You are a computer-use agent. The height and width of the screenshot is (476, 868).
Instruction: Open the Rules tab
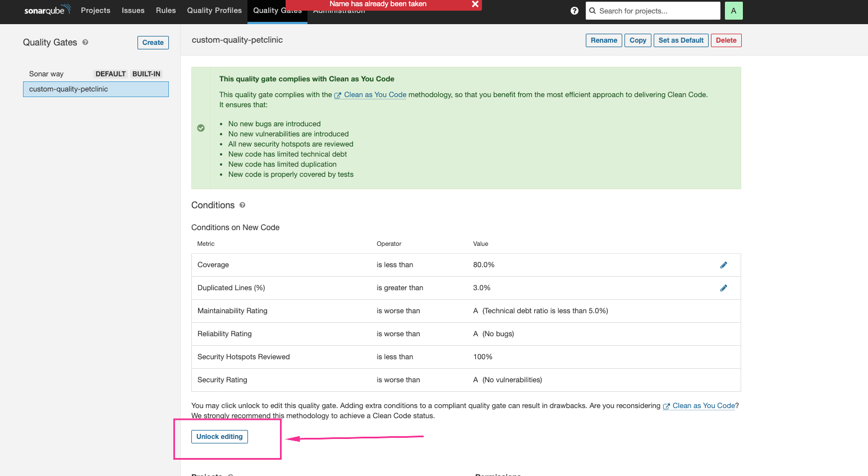pos(166,11)
